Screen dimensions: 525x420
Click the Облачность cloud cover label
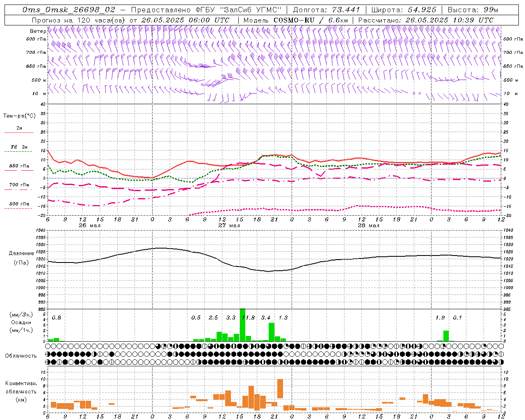21,356
